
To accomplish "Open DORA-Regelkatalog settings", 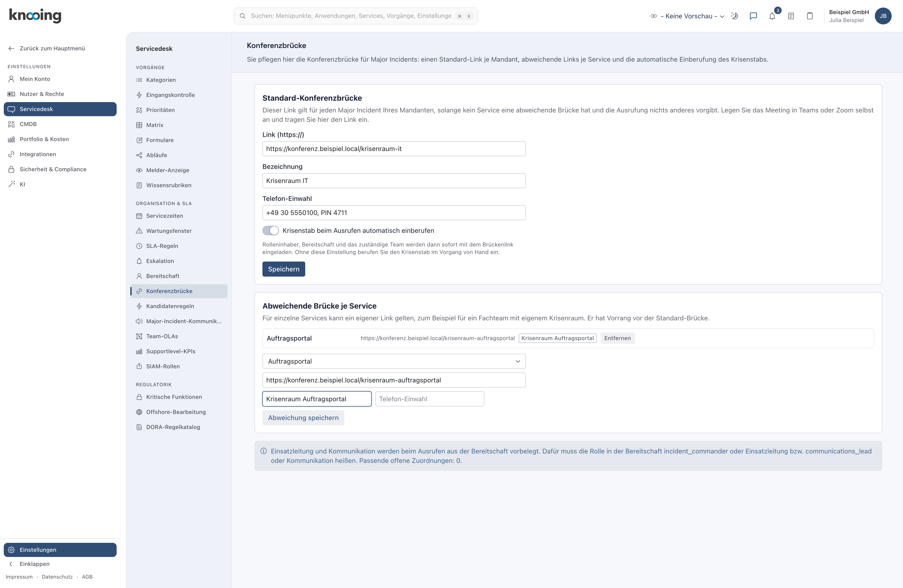I will (179, 427).
